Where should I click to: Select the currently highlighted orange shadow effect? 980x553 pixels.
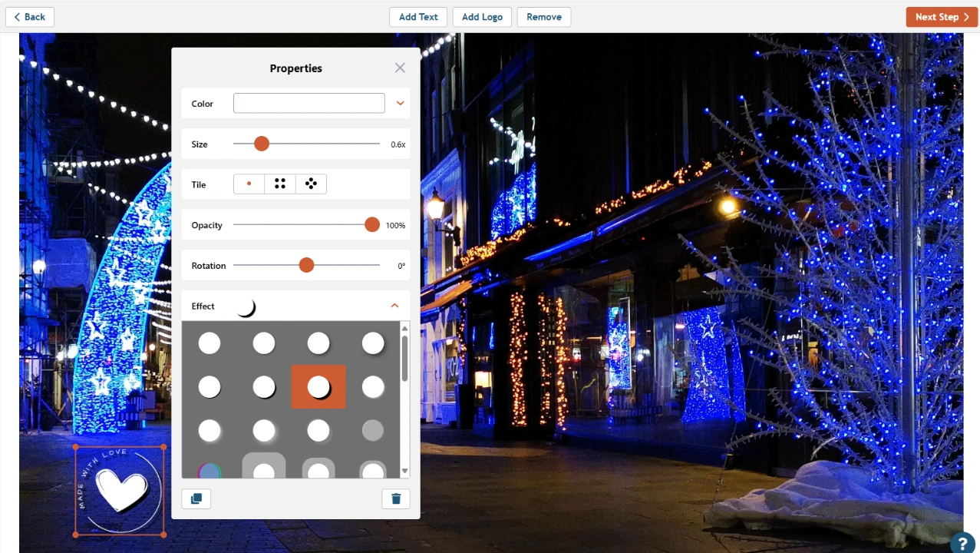(318, 387)
